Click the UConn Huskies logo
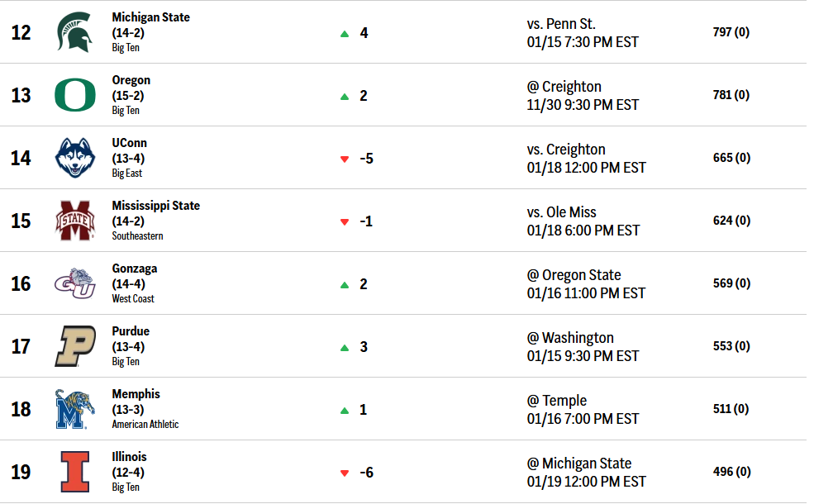Screen dimensions: 814x504 (74, 158)
